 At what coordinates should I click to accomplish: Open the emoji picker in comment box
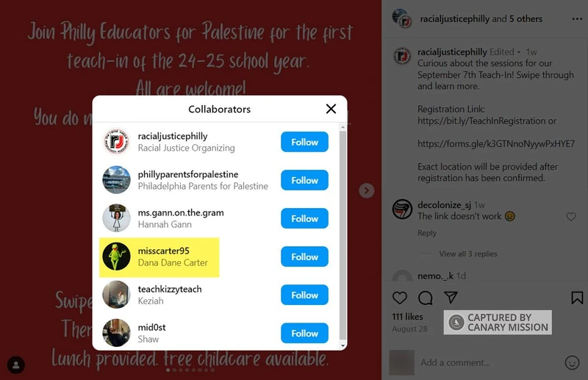tap(572, 362)
